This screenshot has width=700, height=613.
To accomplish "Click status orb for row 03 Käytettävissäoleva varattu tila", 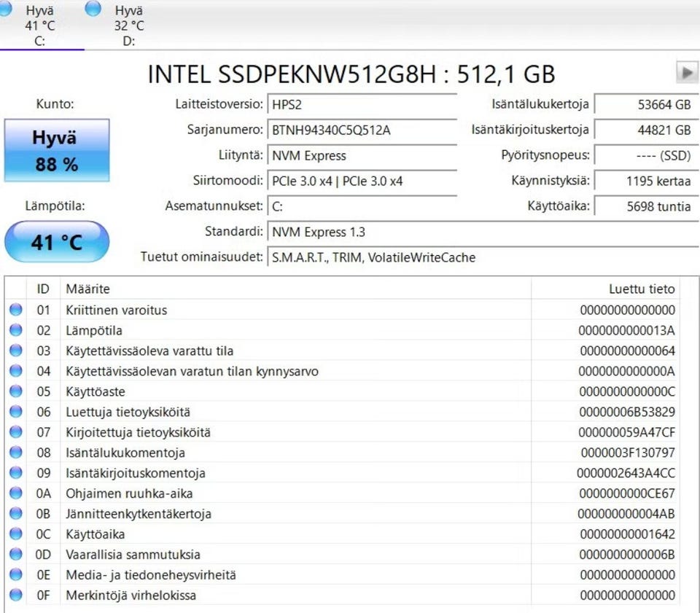I will point(15,351).
